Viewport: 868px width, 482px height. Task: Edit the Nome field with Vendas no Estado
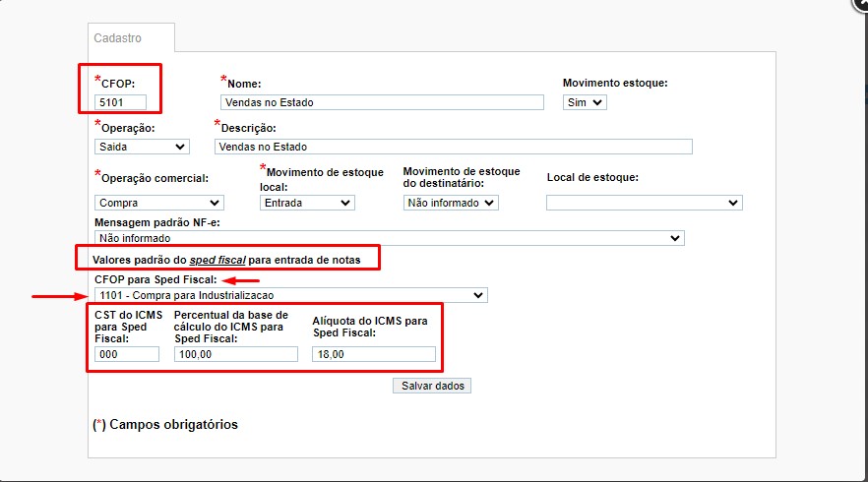(382, 102)
